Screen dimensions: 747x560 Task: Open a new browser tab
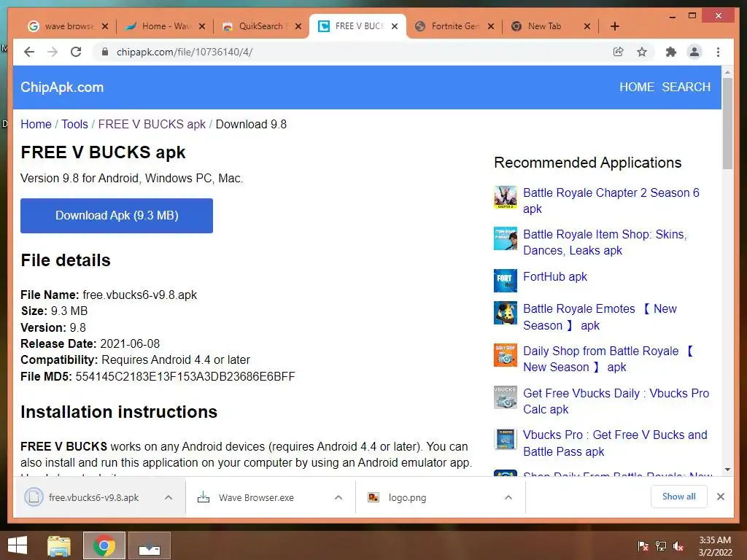(x=614, y=26)
